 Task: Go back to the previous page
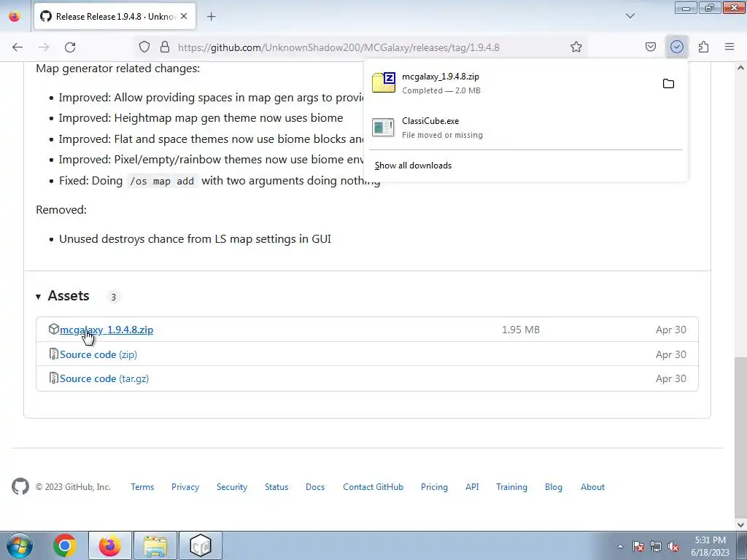18,47
